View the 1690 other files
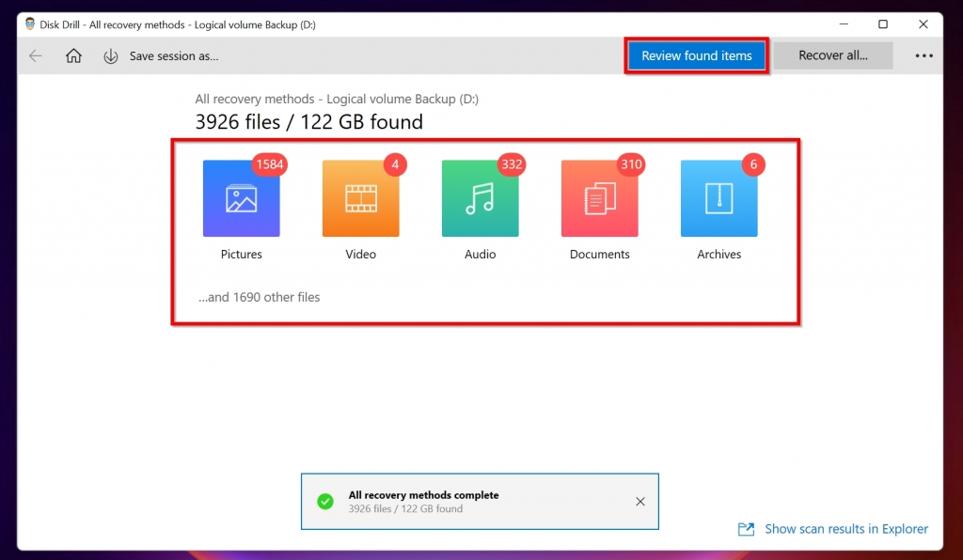 (x=258, y=297)
